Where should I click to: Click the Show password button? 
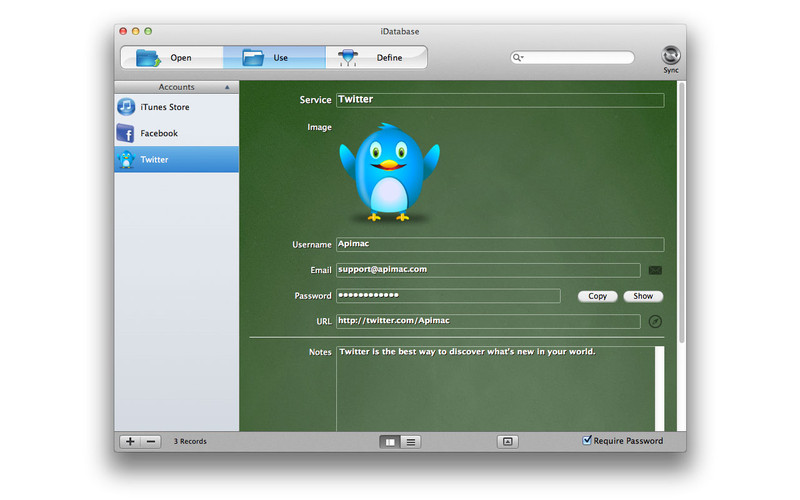[x=643, y=296]
